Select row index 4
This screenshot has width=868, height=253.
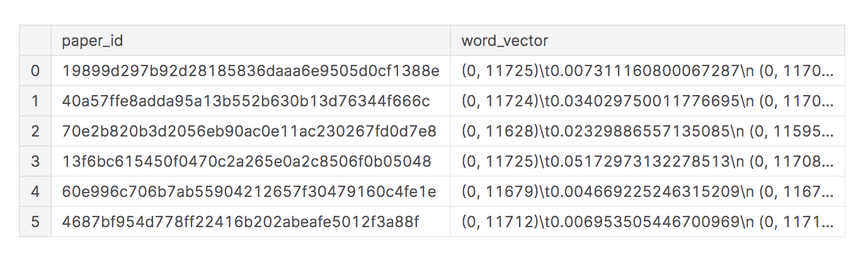tap(35, 192)
